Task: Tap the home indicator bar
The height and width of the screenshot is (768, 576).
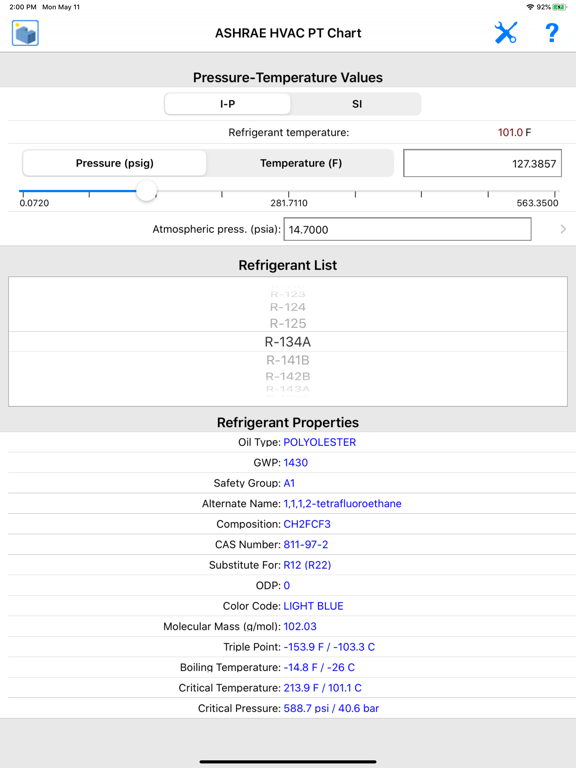Action: (288, 762)
